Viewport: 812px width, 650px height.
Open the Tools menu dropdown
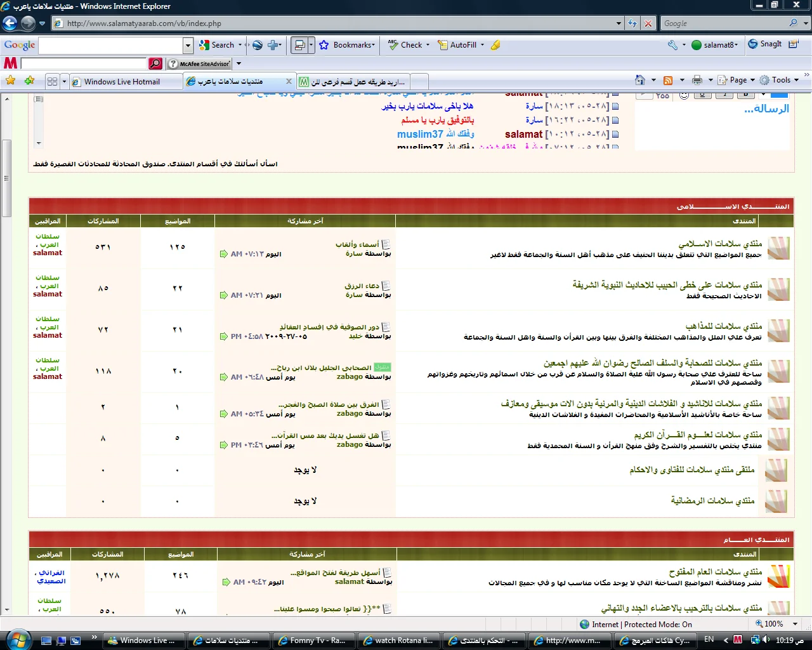pos(781,80)
